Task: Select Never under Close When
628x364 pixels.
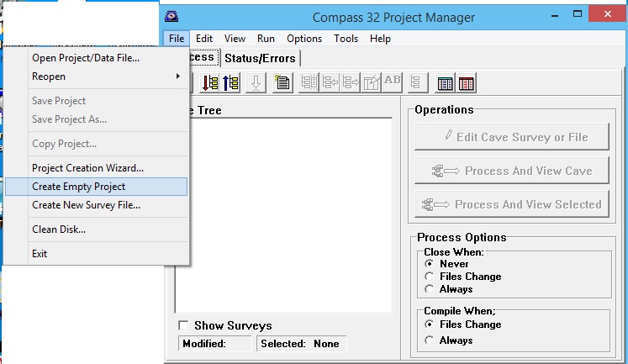Action: click(x=430, y=264)
